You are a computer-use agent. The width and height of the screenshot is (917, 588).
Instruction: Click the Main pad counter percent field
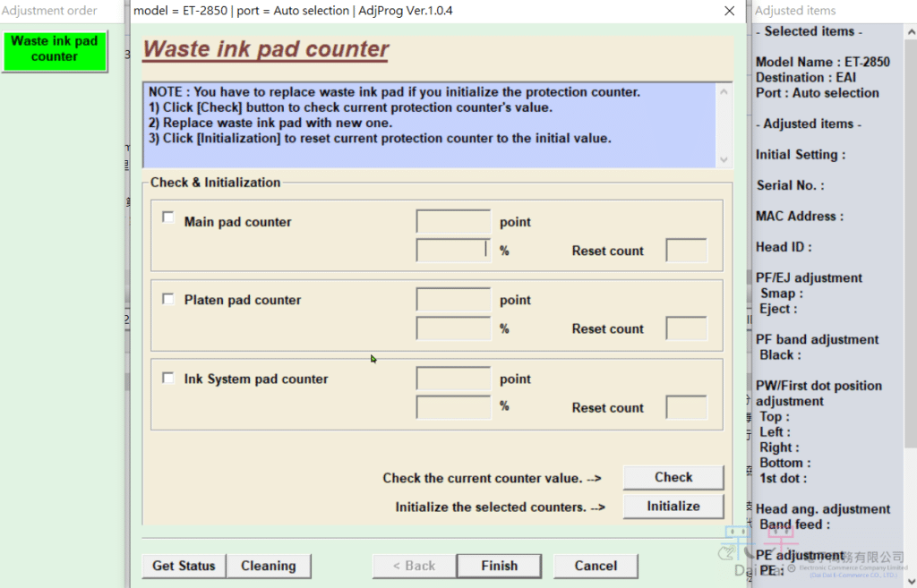click(453, 251)
